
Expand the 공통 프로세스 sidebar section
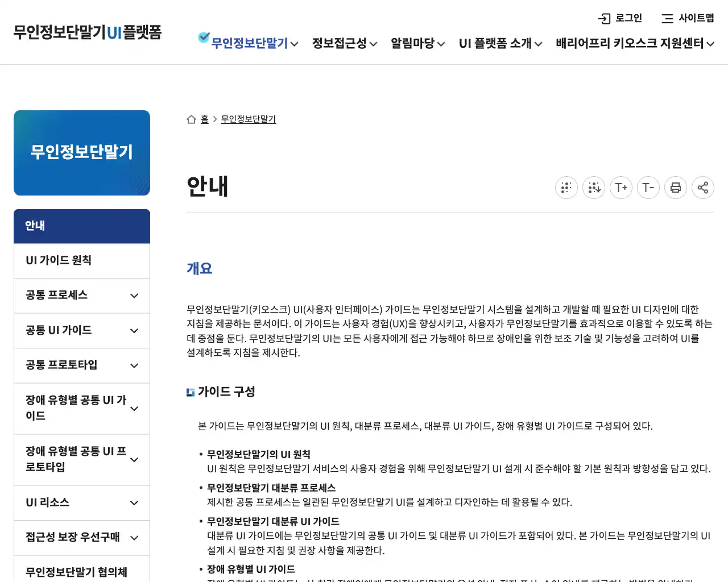click(81, 295)
